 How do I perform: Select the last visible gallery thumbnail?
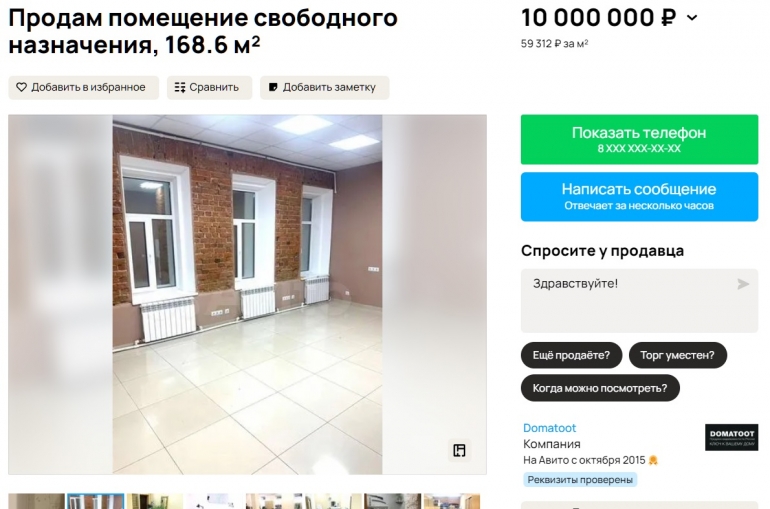452,501
